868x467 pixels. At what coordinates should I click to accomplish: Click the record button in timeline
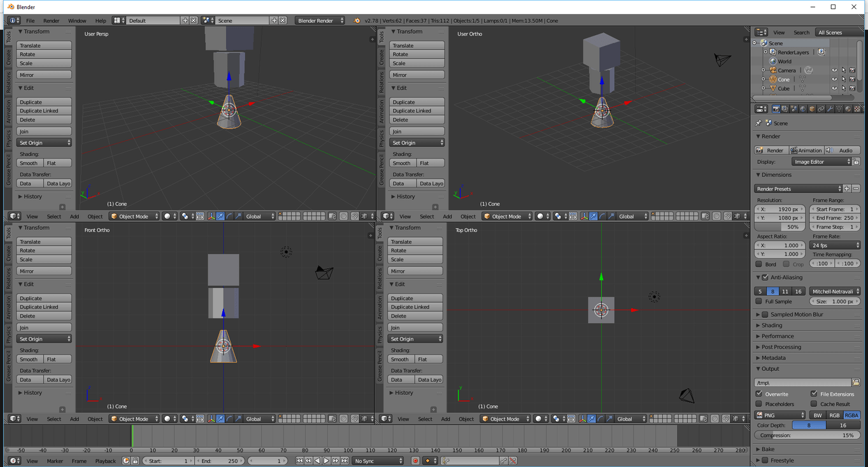415,461
